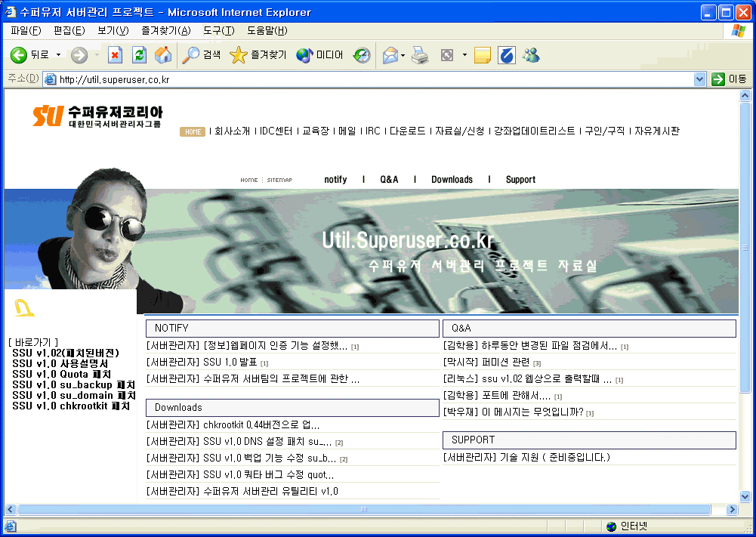Expand the address bar URL dropdown
The height and width of the screenshot is (537, 756).
(x=699, y=79)
